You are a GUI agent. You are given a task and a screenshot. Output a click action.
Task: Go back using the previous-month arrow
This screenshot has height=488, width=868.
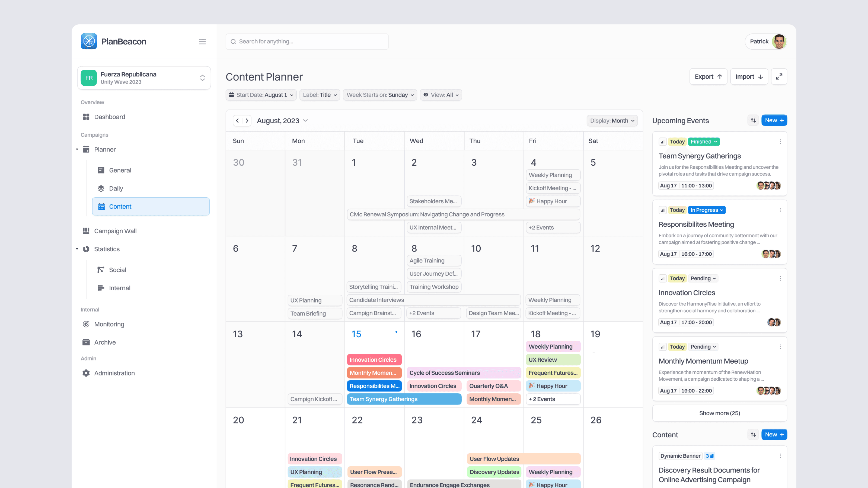tap(238, 120)
